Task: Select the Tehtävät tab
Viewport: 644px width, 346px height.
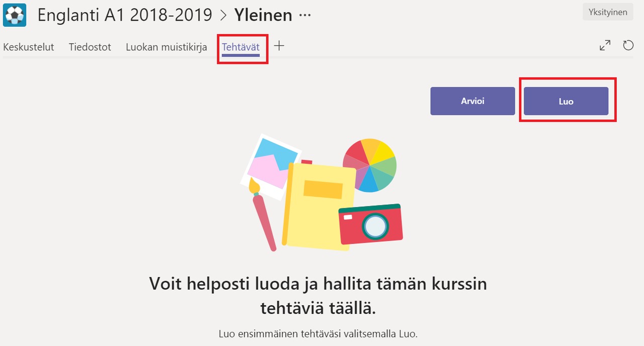Action: point(241,47)
